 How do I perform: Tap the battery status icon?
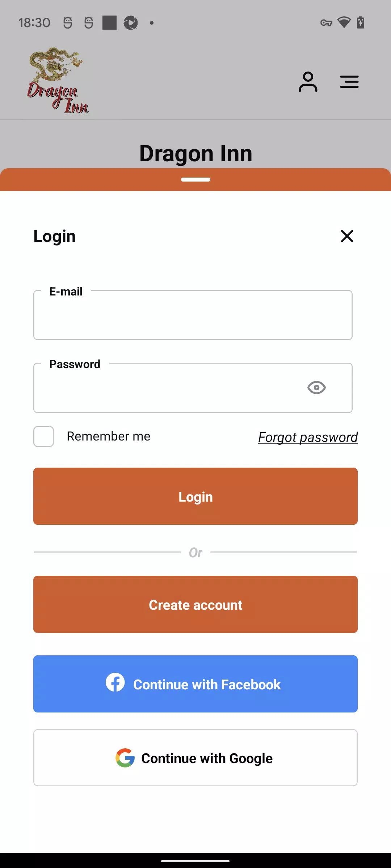click(361, 22)
